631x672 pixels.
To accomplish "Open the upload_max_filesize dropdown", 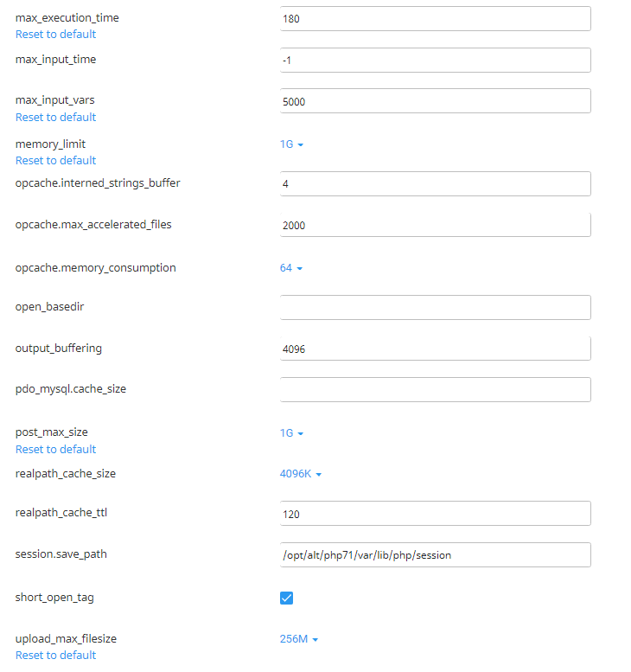I will pos(299,639).
